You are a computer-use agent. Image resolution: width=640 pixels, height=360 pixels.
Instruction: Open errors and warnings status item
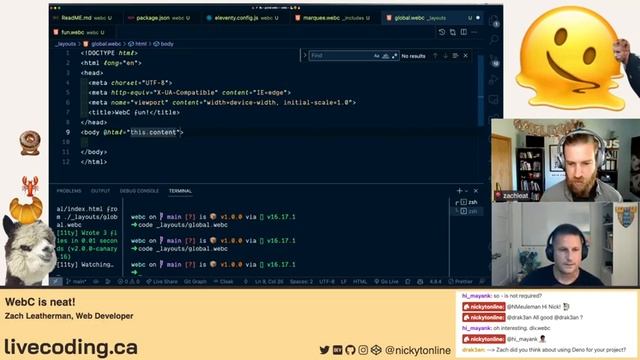(x=129, y=282)
